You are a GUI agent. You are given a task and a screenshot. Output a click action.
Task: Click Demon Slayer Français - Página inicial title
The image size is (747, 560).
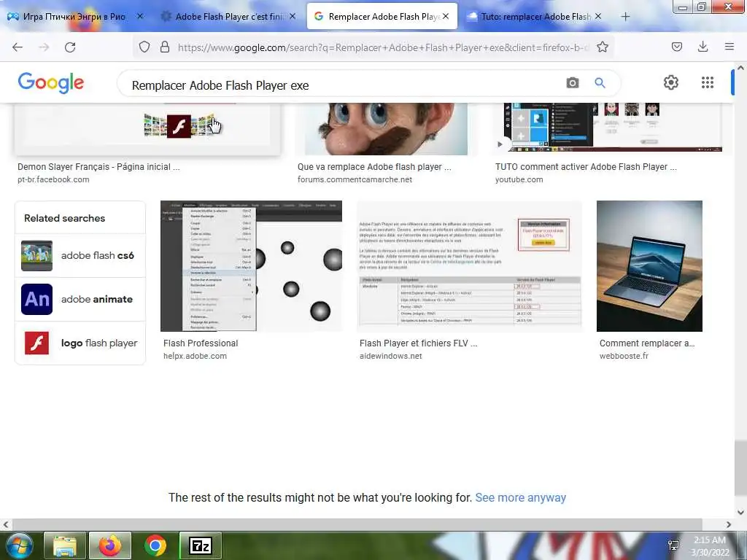click(x=98, y=167)
